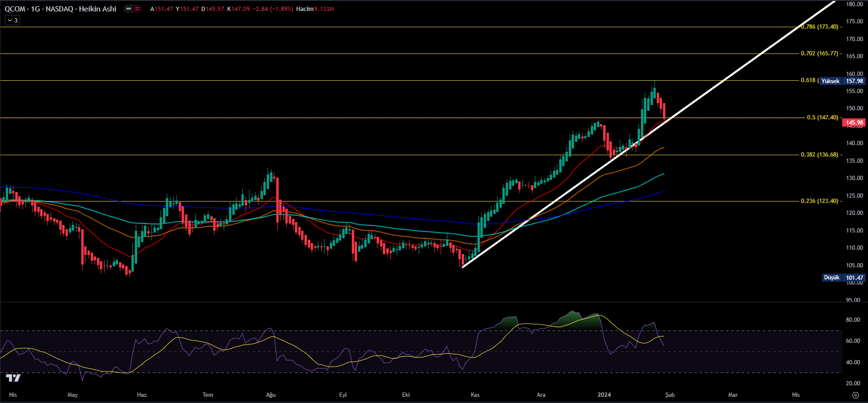Click the 180.00 value on price scale

855,4
